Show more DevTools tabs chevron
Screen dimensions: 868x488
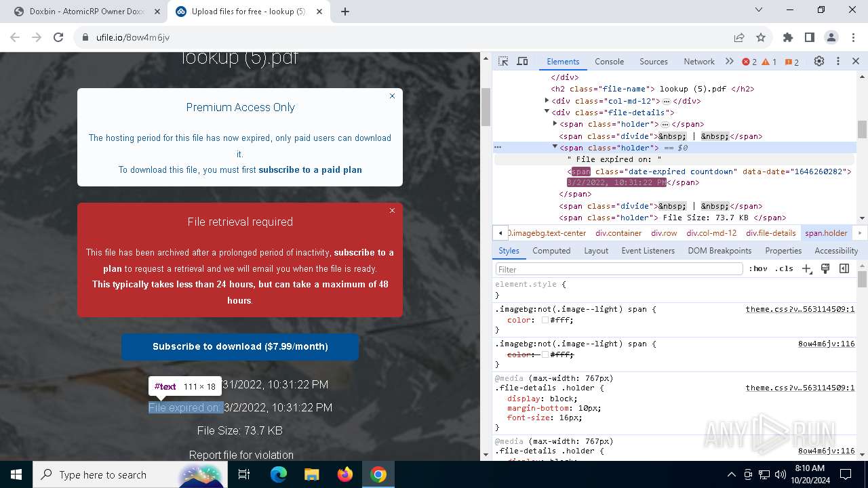(x=730, y=61)
